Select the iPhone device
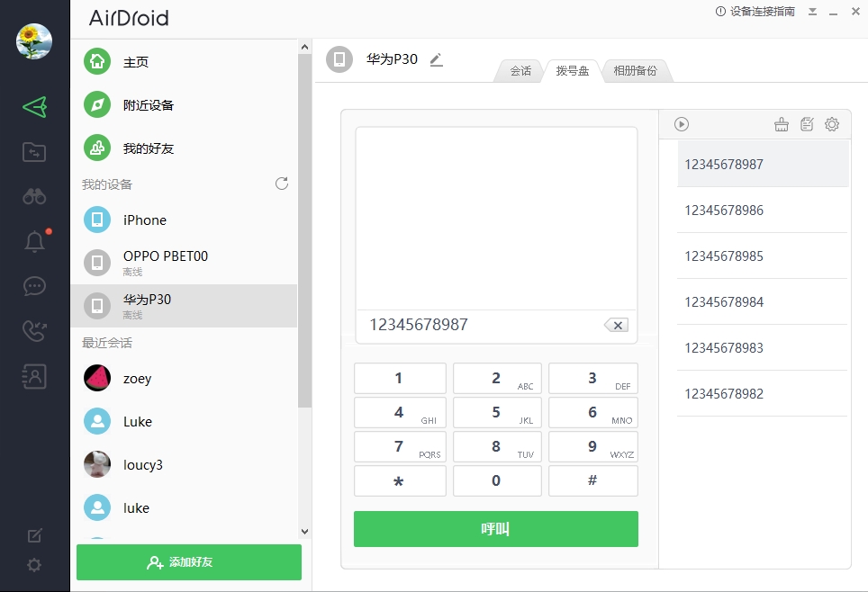Image resolution: width=868 pixels, height=592 pixels. point(184,220)
